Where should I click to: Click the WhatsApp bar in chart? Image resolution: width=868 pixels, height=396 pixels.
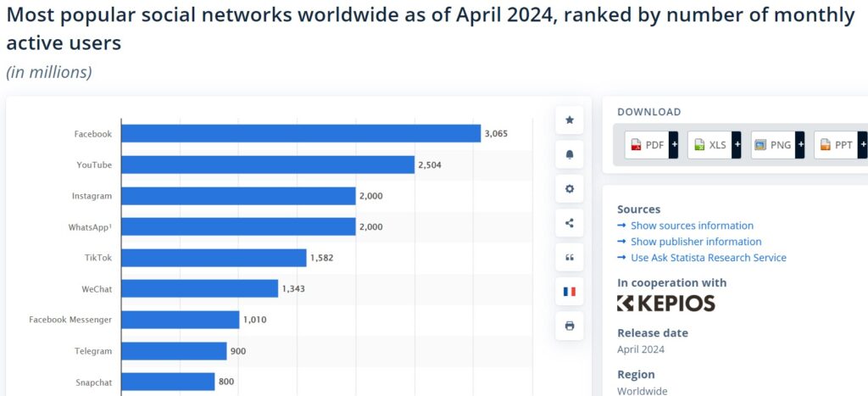tap(238, 226)
